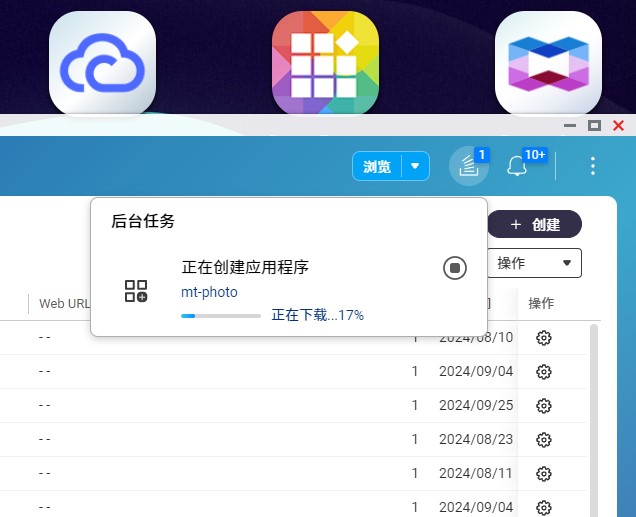Click the 浏览 button

click(x=377, y=167)
